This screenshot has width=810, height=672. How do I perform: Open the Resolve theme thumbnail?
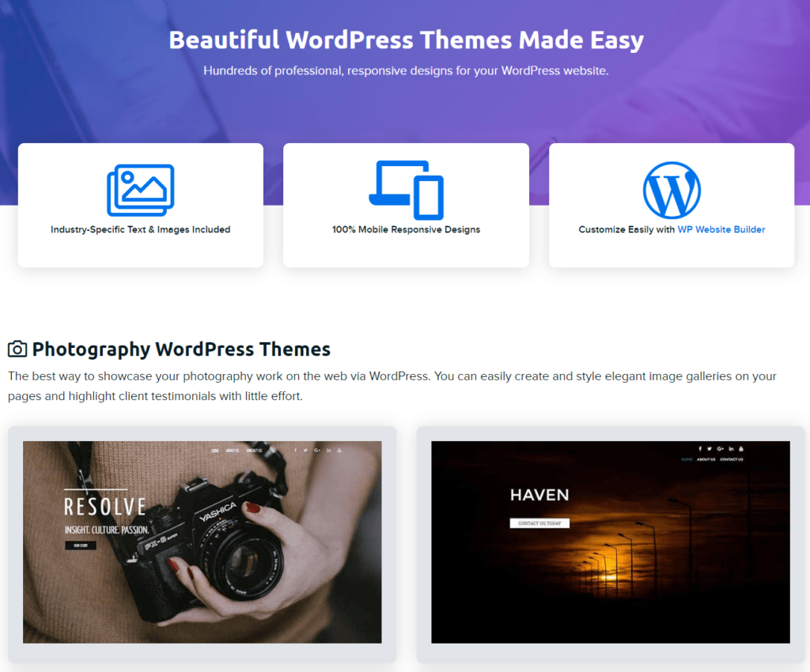click(x=202, y=553)
